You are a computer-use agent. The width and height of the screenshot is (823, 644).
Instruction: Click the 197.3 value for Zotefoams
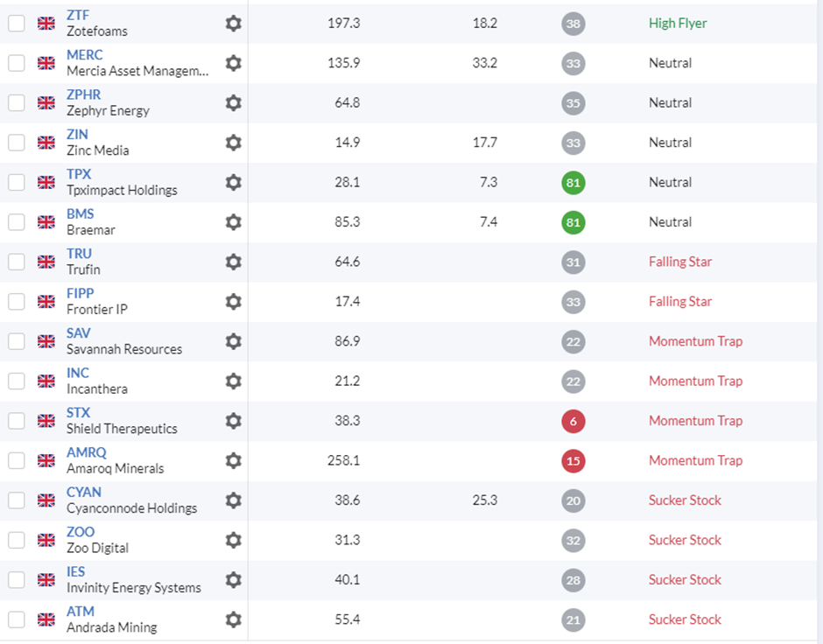click(344, 23)
